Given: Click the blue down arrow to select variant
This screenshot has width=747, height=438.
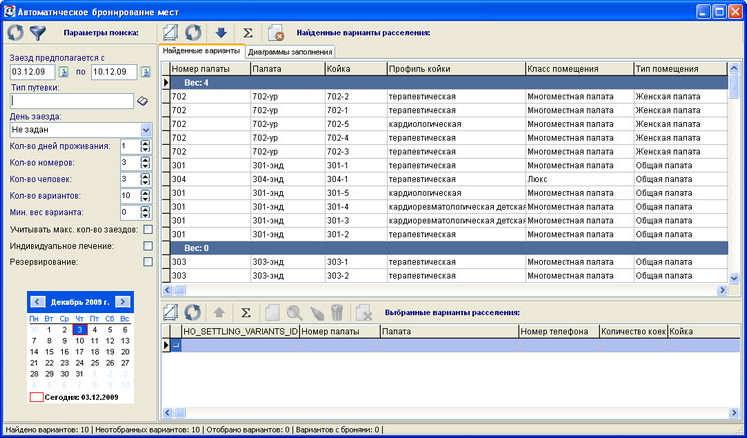Looking at the screenshot, I should [x=221, y=33].
